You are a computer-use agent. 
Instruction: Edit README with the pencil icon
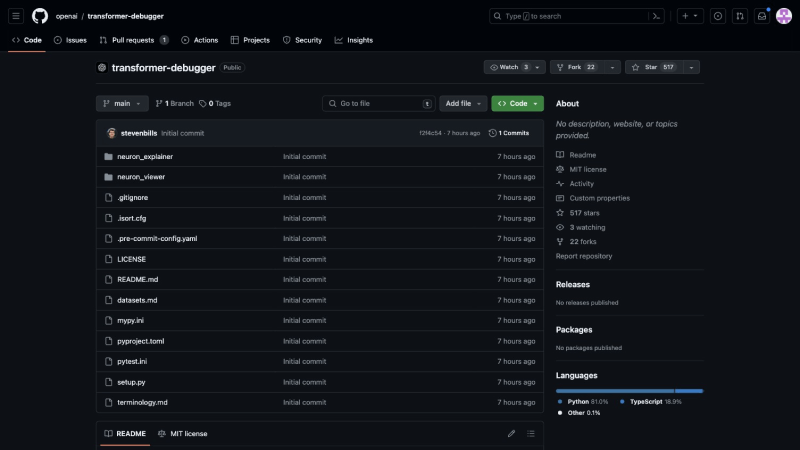coord(511,433)
